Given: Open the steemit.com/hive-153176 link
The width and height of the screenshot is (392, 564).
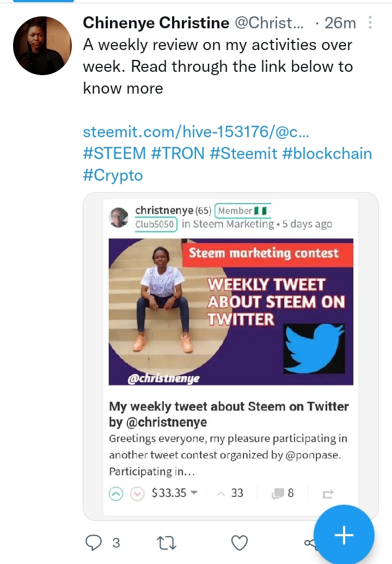Looking at the screenshot, I should 196,132.
